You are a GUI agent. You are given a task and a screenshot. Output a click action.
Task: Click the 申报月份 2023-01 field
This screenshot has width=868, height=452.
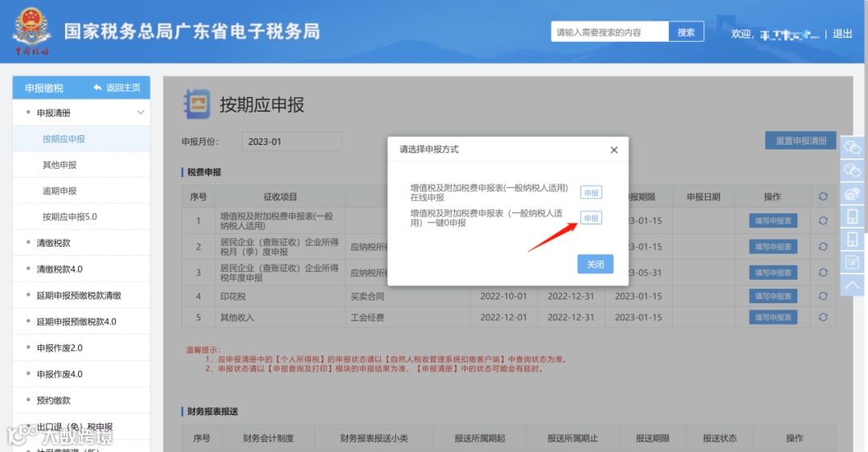click(292, 142)
